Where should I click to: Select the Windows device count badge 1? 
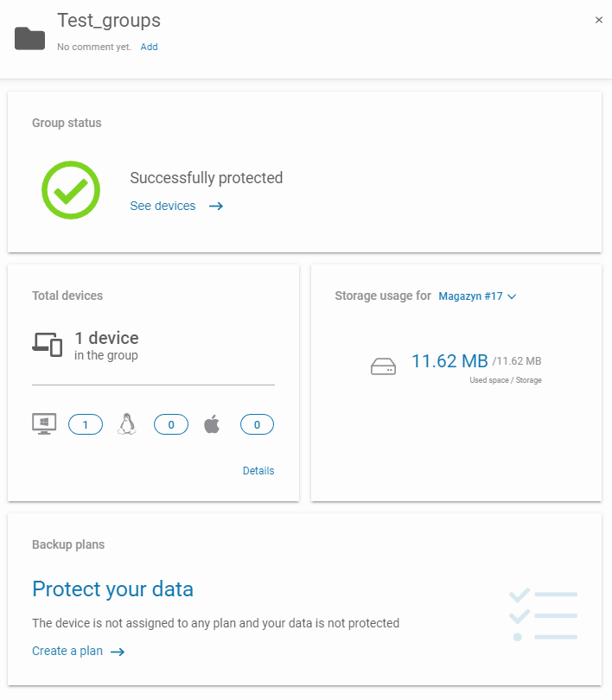(86, 424)
